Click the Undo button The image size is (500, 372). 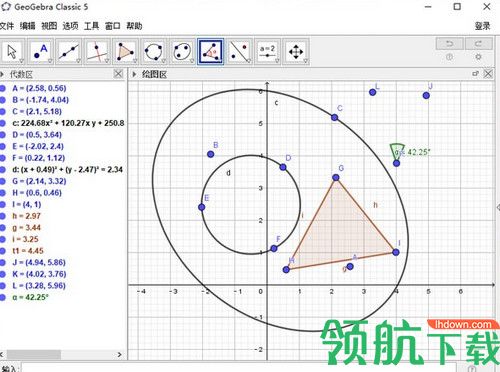(449, 44)
